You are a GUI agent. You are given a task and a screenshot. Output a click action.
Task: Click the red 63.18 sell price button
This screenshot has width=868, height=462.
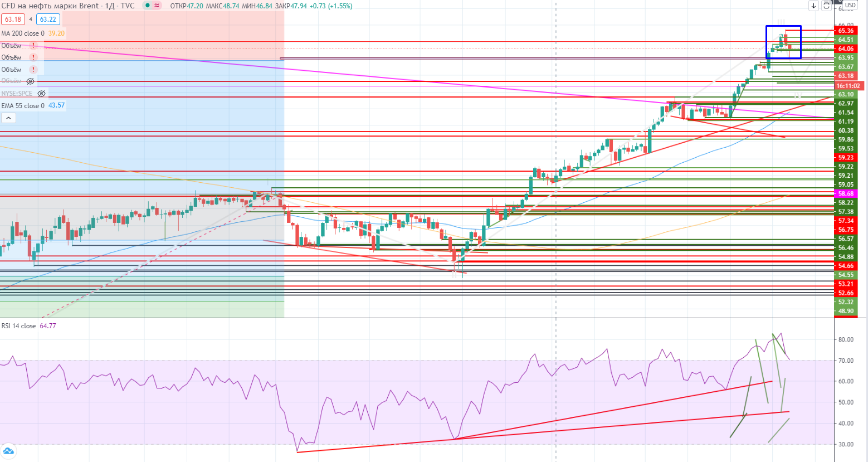pyautogui.click(x=12, y=20)
